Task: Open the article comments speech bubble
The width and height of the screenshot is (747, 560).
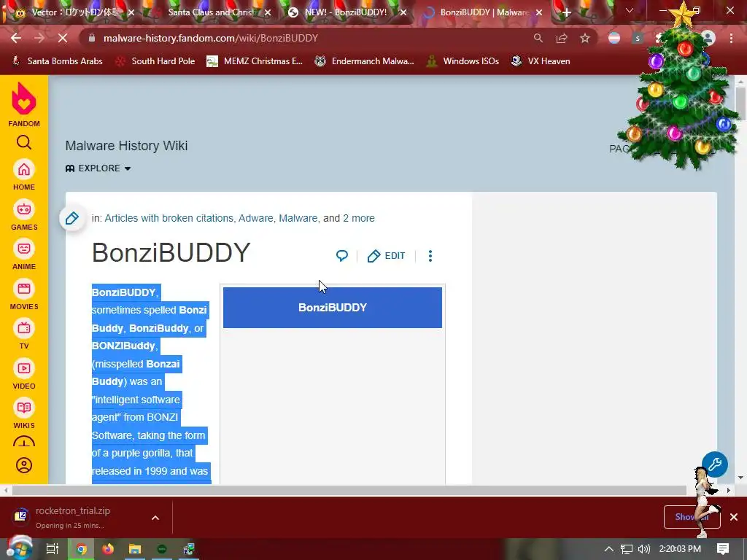Action: point(342,256)
